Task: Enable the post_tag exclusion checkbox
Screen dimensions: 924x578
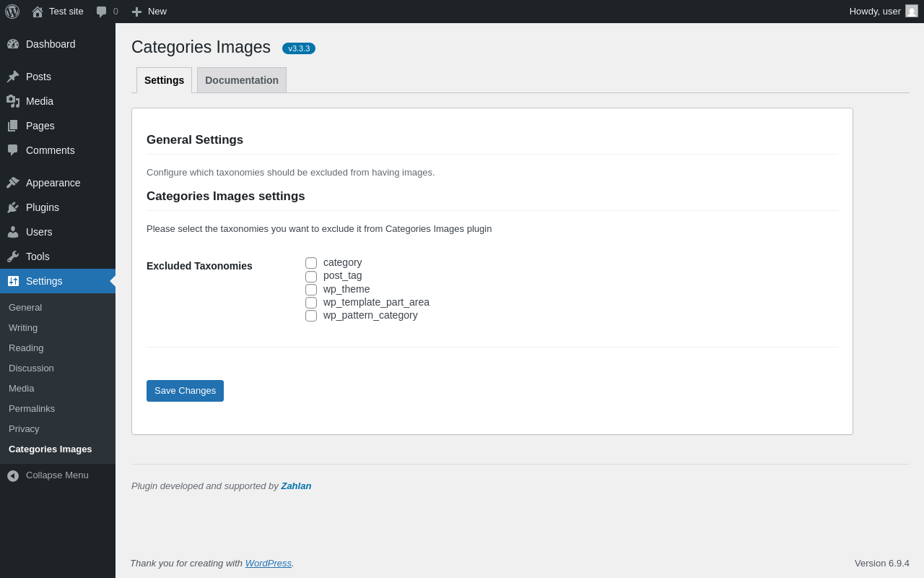Action: pyautogui.click(x=311, y=277)
